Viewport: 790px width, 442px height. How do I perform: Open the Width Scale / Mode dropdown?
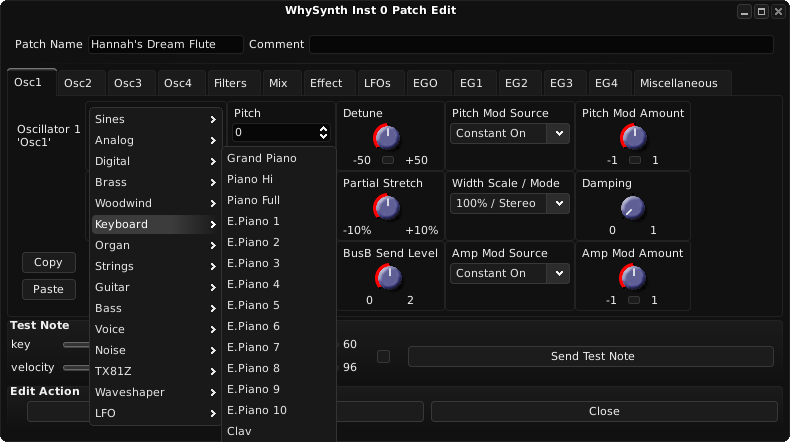tap(509, 204)
